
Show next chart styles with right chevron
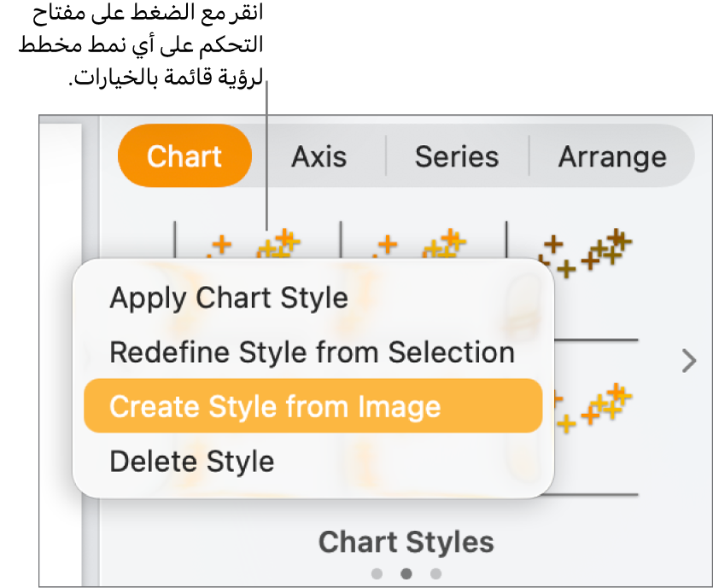point(689,362)
